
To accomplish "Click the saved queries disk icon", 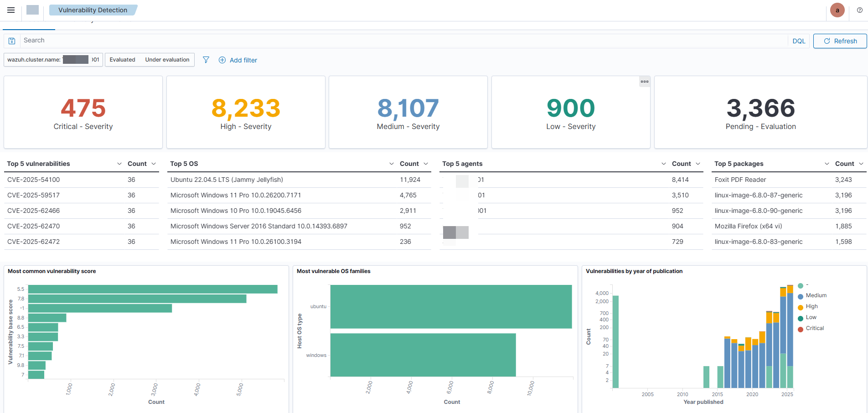I will coord(12,41).
